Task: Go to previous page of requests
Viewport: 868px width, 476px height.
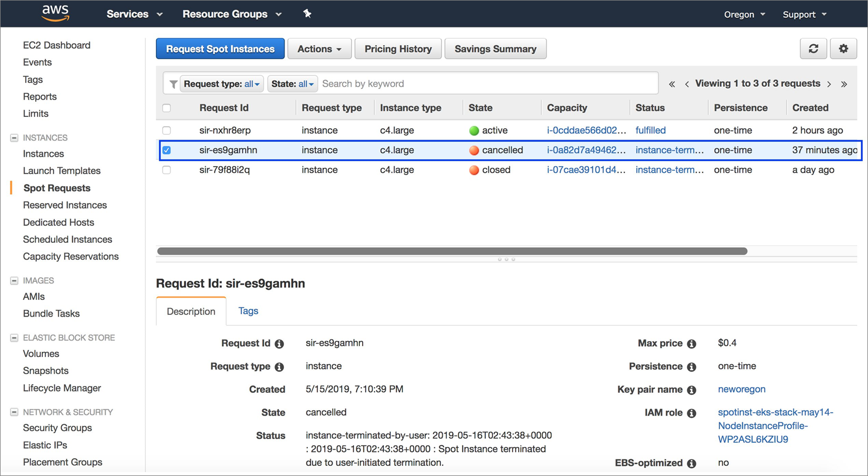Action: click(686, 84)
